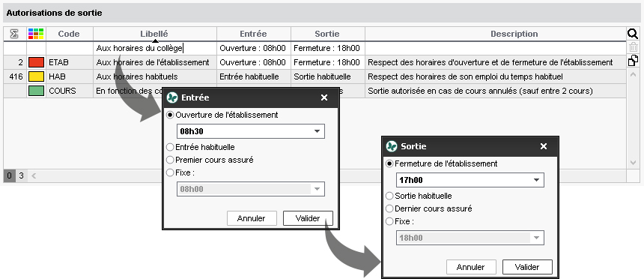Click the HAB code cell
The image size is (644, 279).
(69, 76)
